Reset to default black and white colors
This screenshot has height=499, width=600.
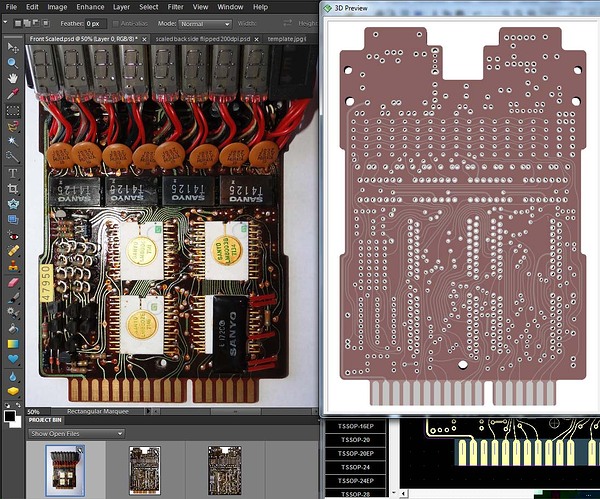[7, 405]
